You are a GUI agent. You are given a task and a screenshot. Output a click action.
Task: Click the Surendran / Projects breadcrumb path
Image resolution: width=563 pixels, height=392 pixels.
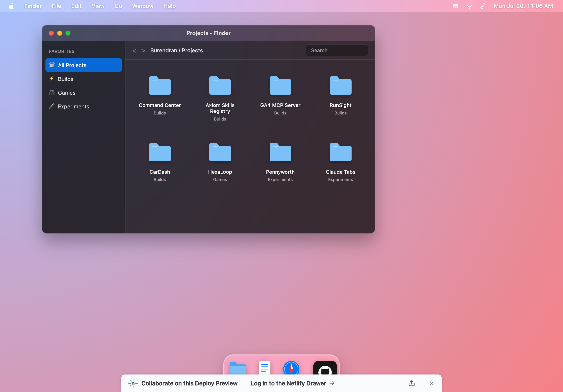coord(176,50)
